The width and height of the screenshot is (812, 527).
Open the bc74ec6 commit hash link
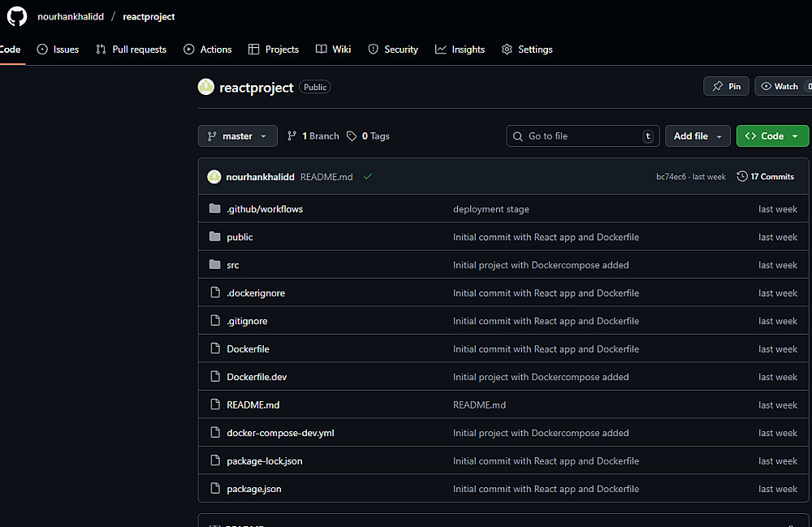(x=670, y=177)
